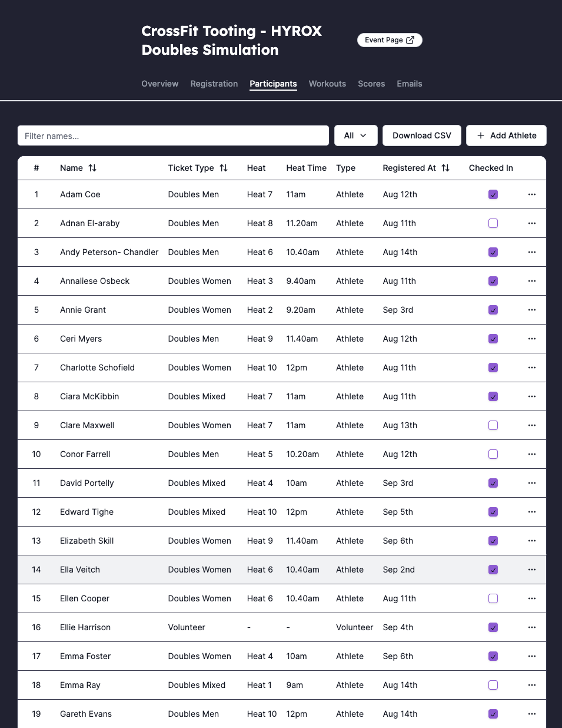The image size is (562, 728).
Task: Open the three-dot menu for Annie Grant
Action: point(532,310)
